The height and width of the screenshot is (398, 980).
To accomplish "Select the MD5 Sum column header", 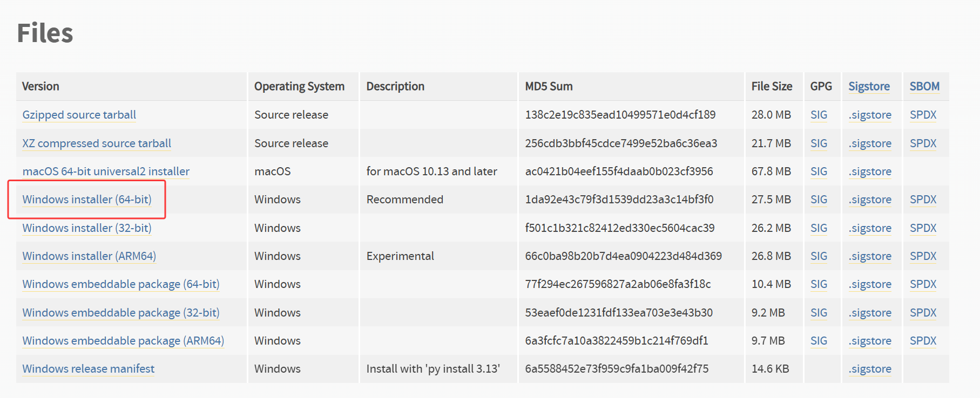I will click(x=549, y=86).
